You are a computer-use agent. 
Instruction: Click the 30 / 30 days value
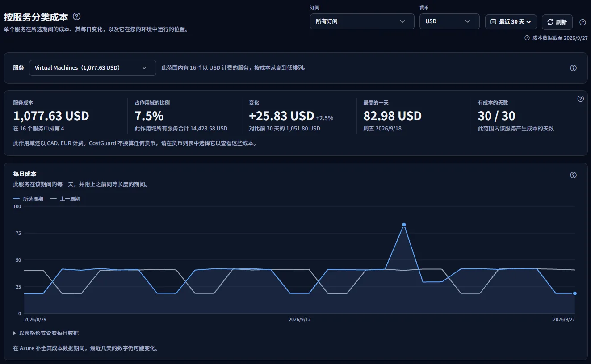[x=497, y=116]
